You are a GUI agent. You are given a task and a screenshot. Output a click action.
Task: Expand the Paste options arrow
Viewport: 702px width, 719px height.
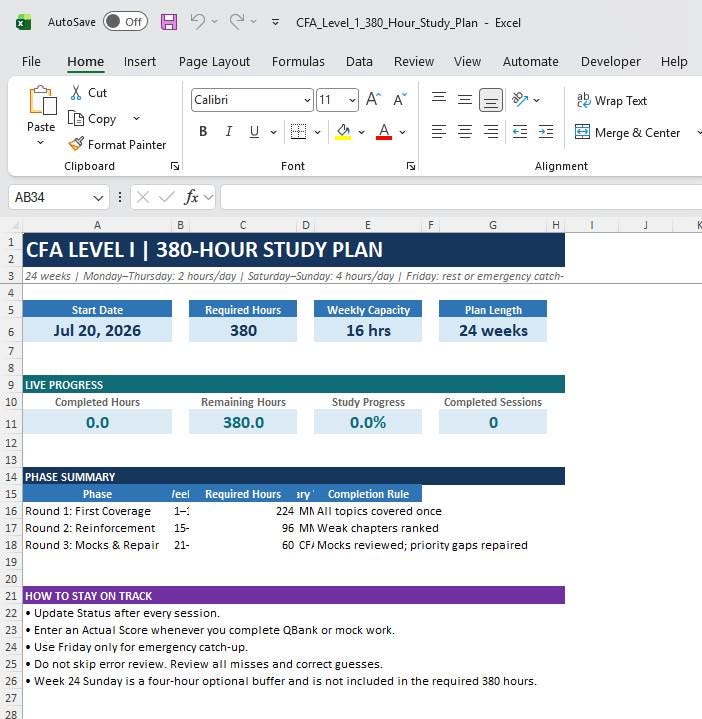pyautogui.click(x=41, y=143)
